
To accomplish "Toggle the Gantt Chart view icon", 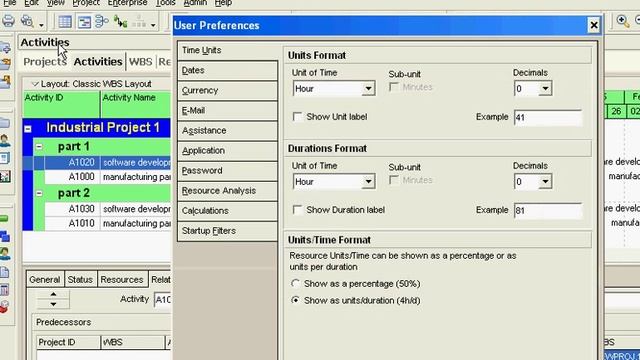I will click(x=84, y=22).
